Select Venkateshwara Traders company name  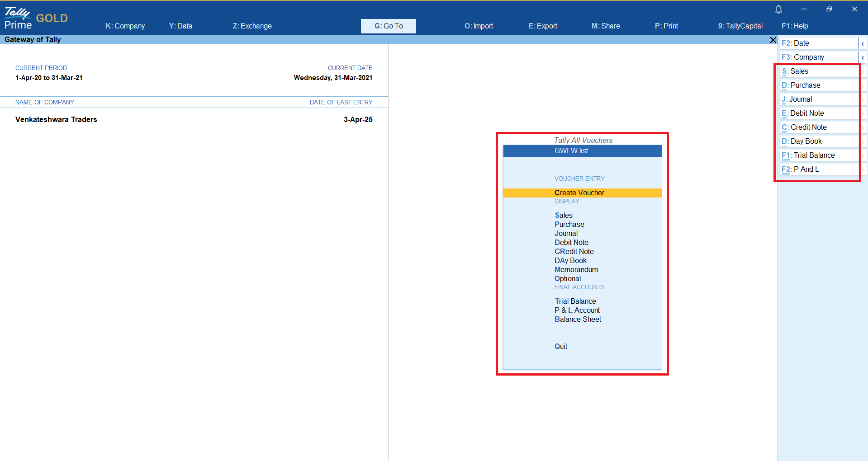(x=56, y=120)
